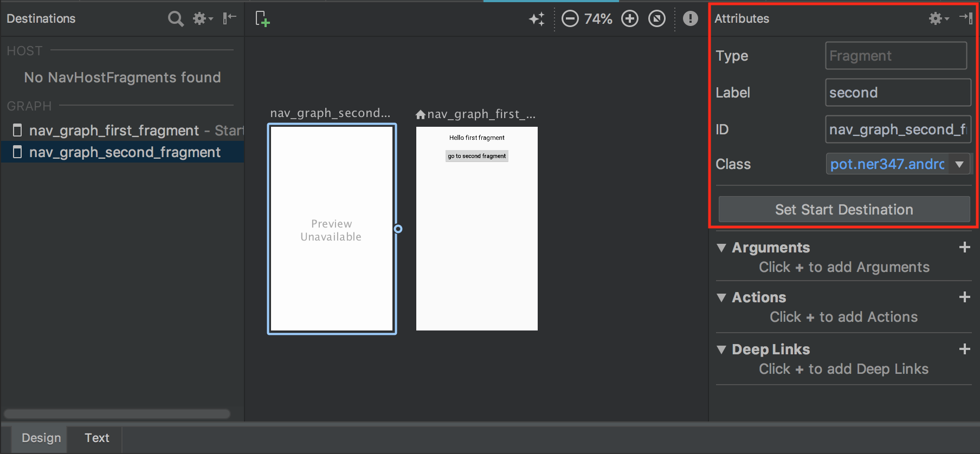Collapse the Deep Links section
The image size is (980, 454).
point(721,349)
